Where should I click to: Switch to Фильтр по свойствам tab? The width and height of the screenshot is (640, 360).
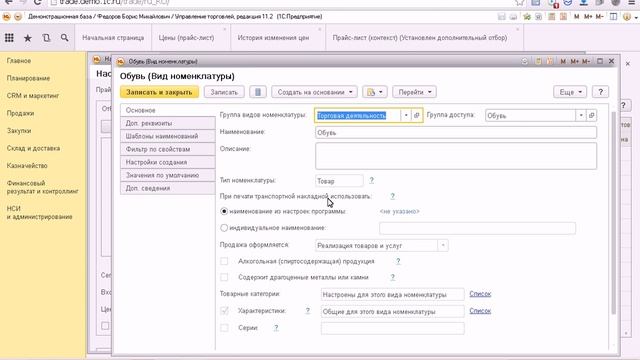pos(168,149)
